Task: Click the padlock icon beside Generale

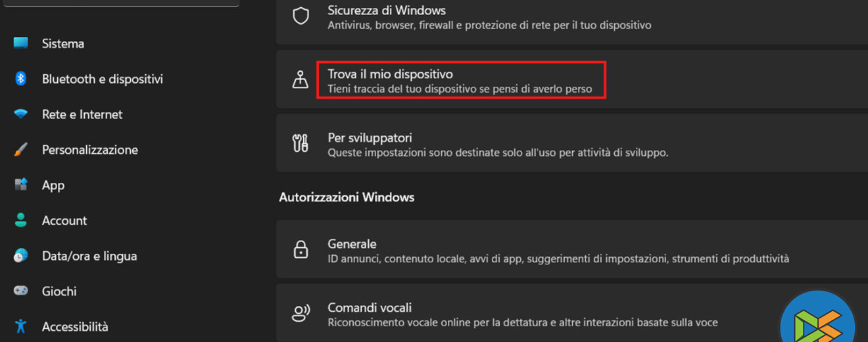Action: pyautogui.click(x=301, y=250)
